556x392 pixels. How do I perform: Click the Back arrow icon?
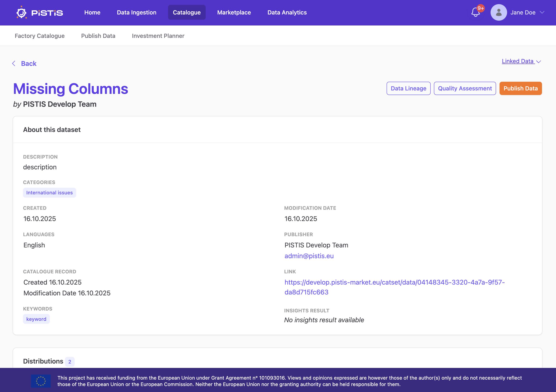(x=14, y=63)
